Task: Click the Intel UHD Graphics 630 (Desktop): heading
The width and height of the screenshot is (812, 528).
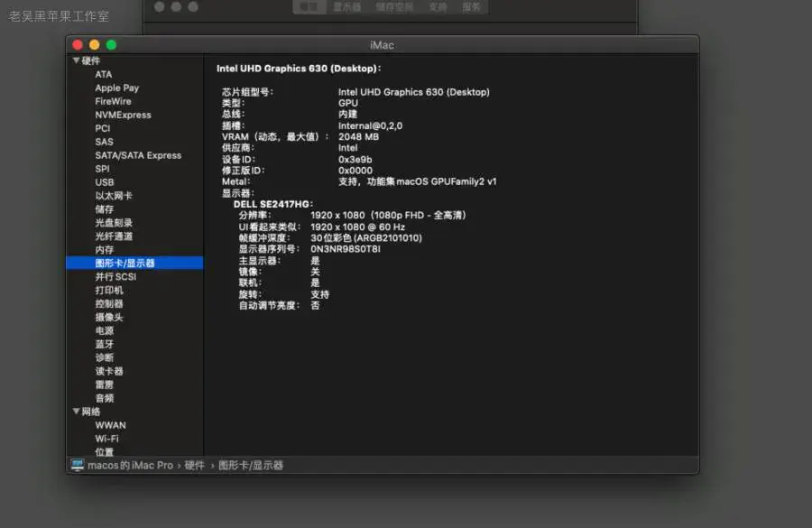Action: point(299,69)
